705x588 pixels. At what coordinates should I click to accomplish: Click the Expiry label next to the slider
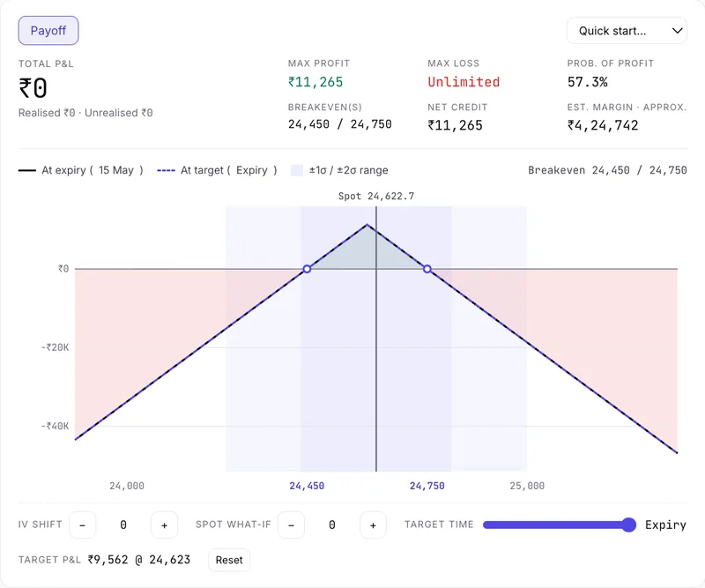point(665,525)
